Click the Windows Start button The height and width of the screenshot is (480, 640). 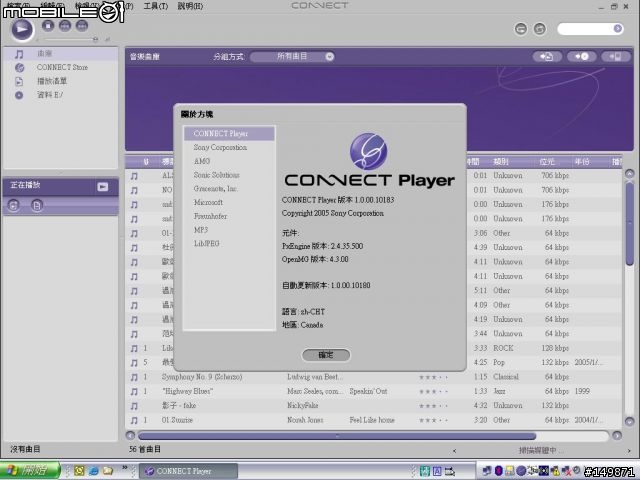(x=29, y=471)
